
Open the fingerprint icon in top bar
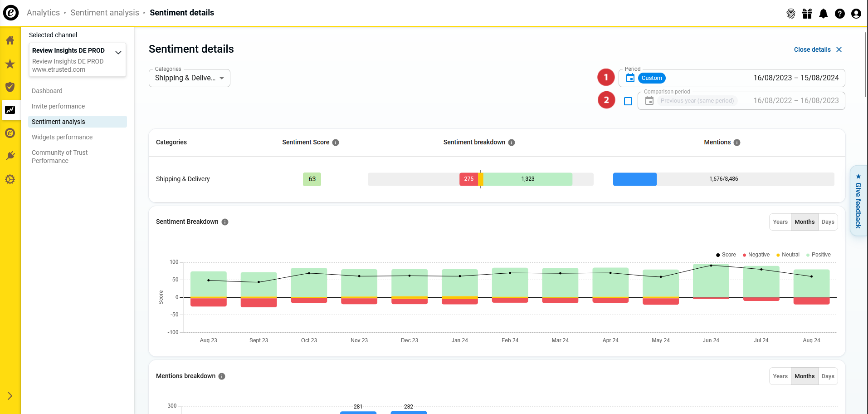coord(791,14)
